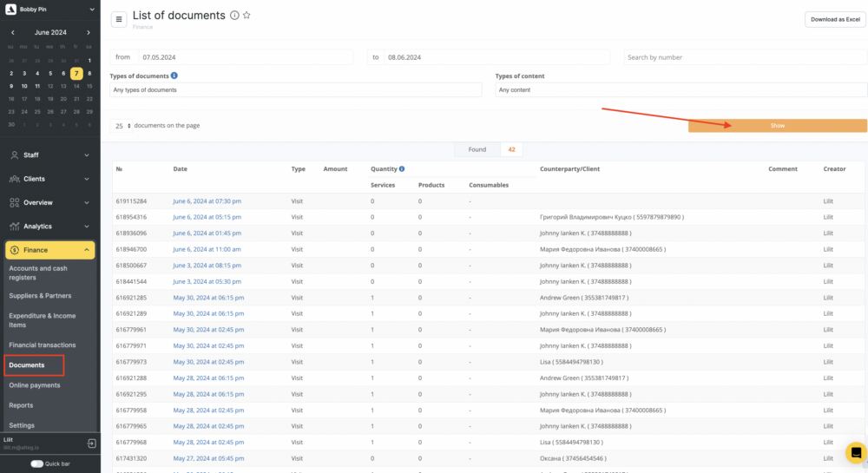Select June 10 in the sidebar calendar
Screen dimensions: 868x473
24,86
